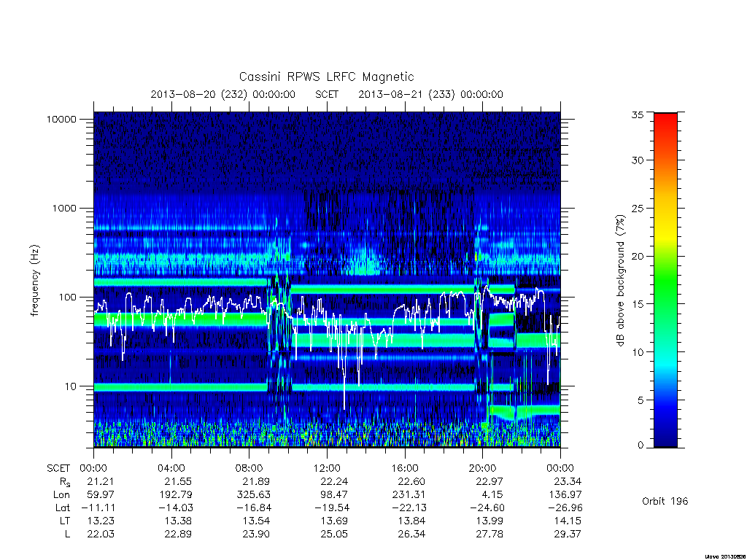Click the latitude value -26.96
The width and height of the screenshot is (747, 560).
tap(565, 507)
